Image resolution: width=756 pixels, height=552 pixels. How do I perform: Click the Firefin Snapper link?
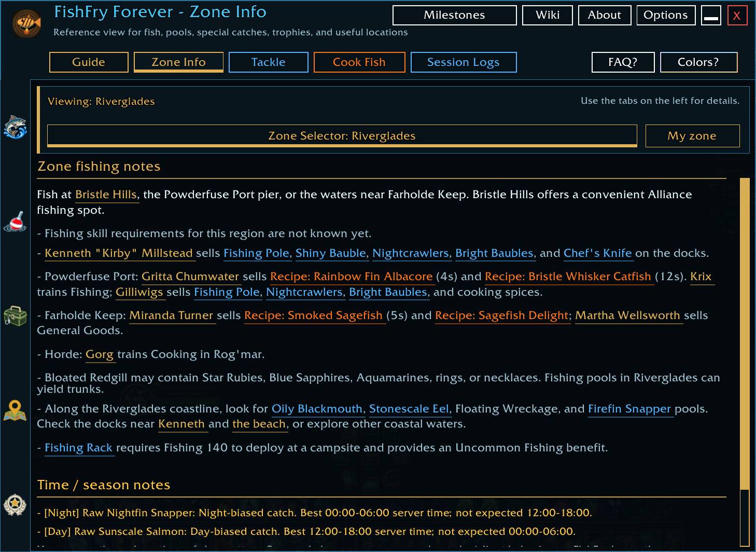click(x=629, y=409)
